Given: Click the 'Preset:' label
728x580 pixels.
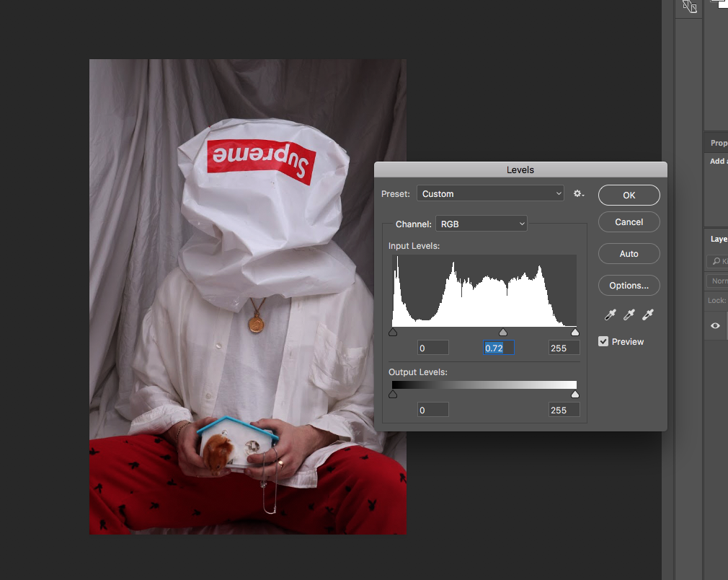Looking at the screenshot, I should 395,194.
